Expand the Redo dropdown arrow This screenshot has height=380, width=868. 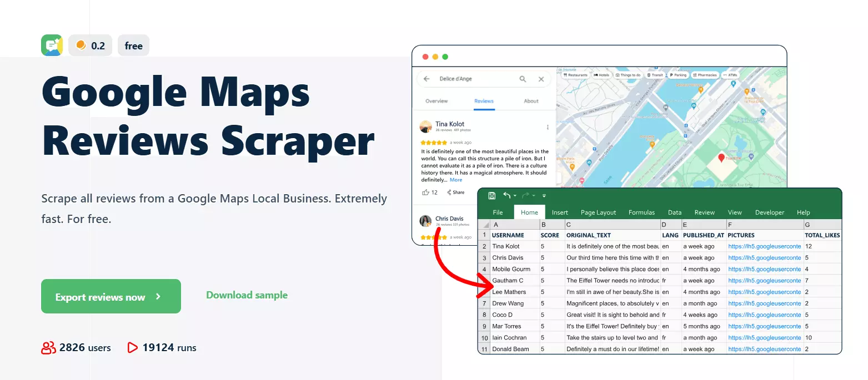pyautogui.click(x=533, y=195)
